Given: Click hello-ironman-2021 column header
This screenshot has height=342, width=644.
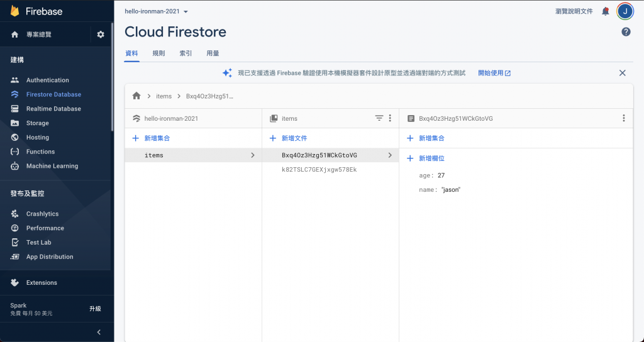Looking at the screenshot, I should click(x=171, y=118).
